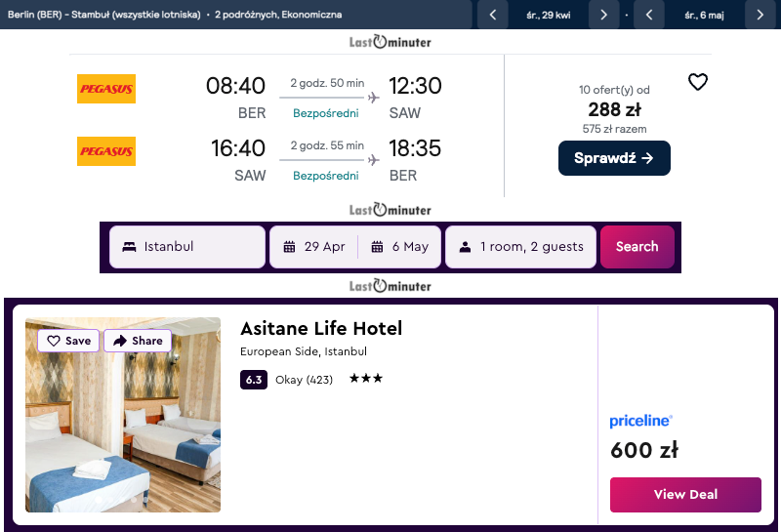
Task: Open the Berlin–Stambuł search summary in top bar
Action: (176, 15)
